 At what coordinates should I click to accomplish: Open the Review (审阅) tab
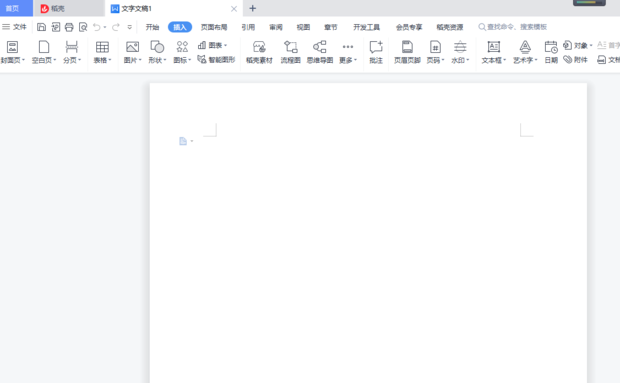coord(276,27)
